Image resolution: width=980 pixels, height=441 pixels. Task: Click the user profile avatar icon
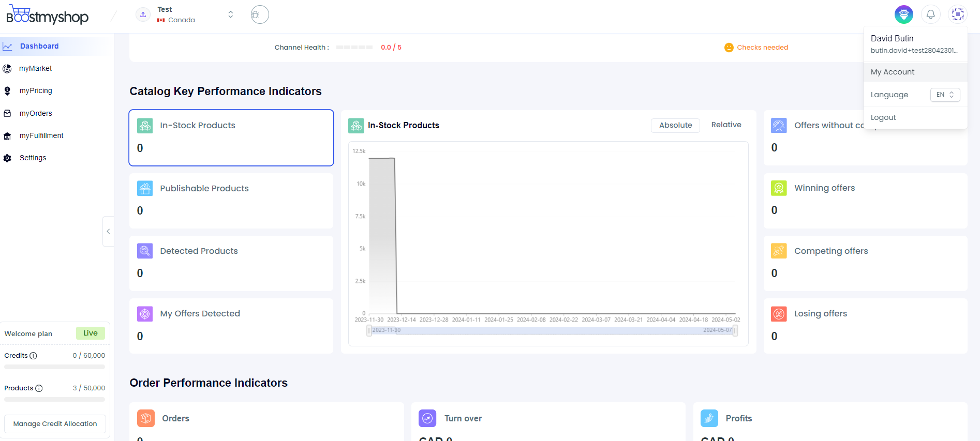958,14
